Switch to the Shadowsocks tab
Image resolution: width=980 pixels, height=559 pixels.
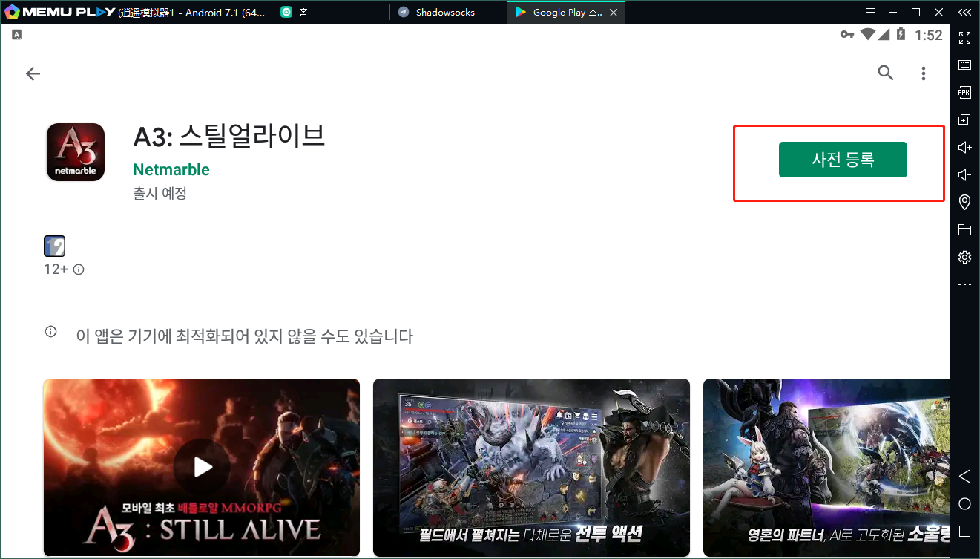click(x=443, y=12)
